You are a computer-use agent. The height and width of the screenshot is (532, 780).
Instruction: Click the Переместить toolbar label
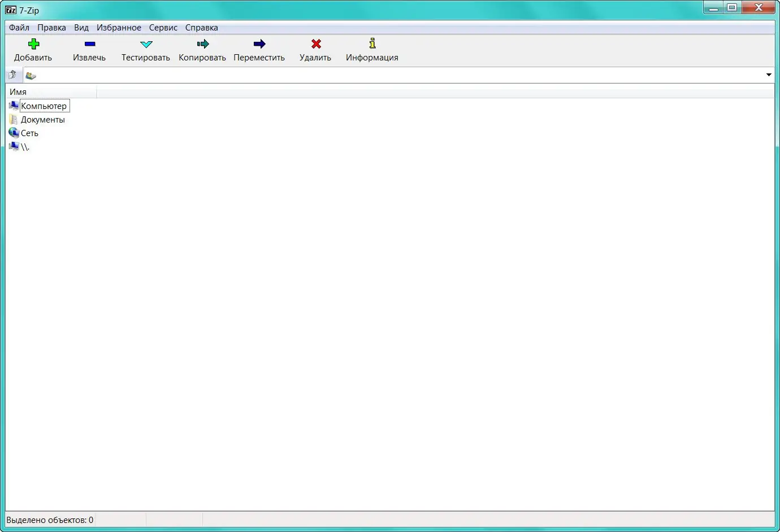coord(259,58)
